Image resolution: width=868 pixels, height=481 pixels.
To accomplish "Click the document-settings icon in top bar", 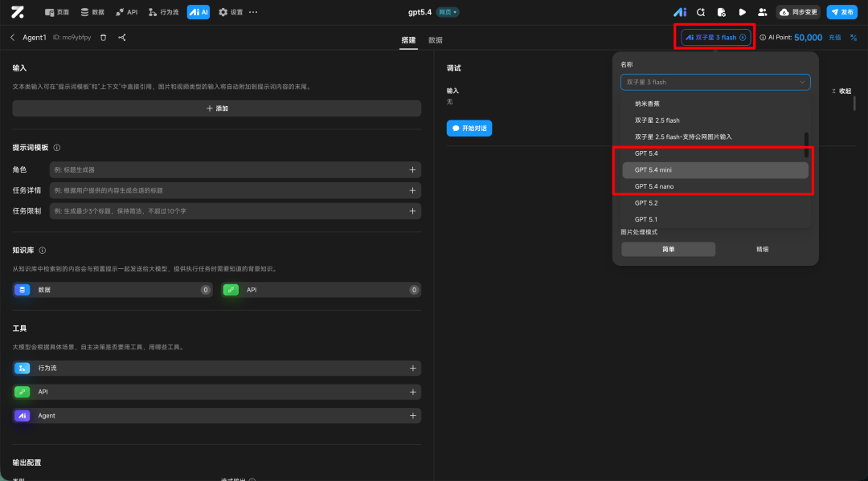I will tap(721, 12).
